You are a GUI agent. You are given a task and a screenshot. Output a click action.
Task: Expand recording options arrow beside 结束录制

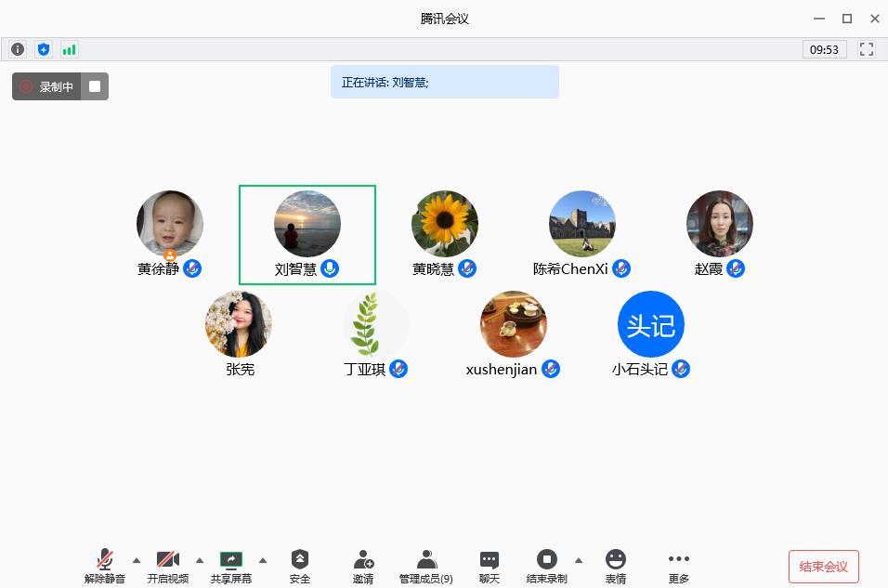(578, 561)
